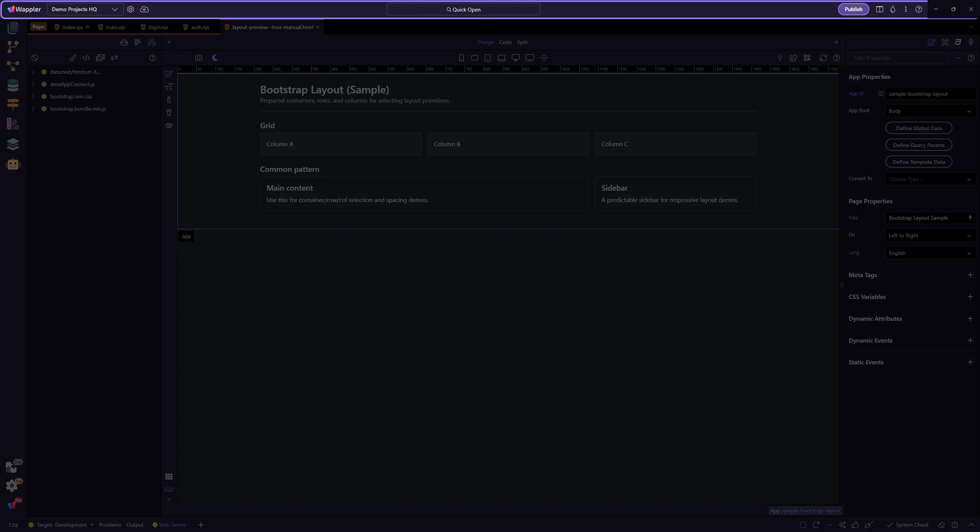Viewport: 980px width, 532px height.
Task: Open the Git branch manager icon
Action: 13,47
